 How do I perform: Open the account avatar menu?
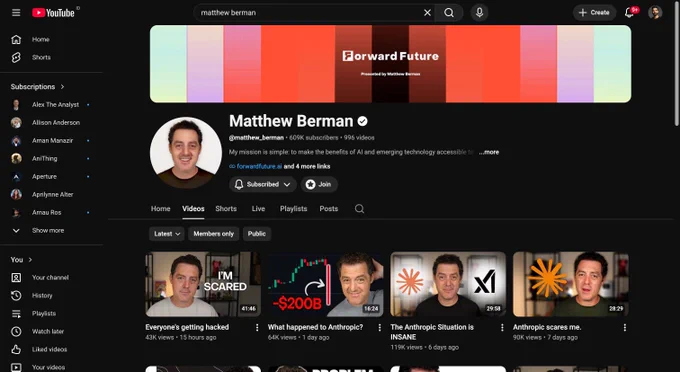[x=655, y=13]
